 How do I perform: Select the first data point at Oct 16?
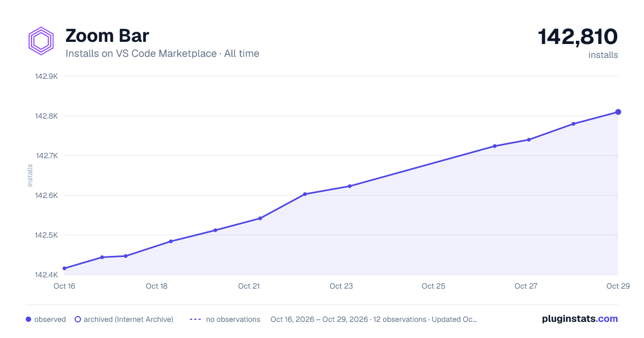click(x=64, y=268)
